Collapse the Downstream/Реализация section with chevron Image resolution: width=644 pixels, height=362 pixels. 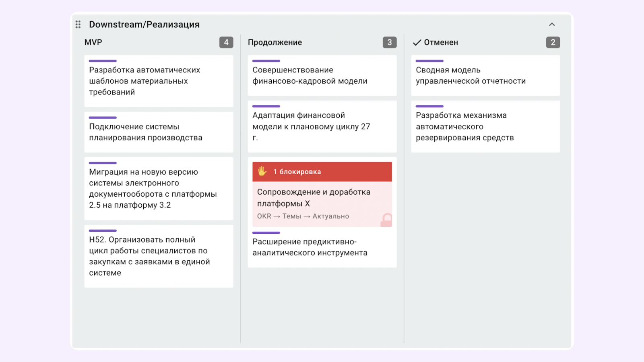click(x=552, y=25)
